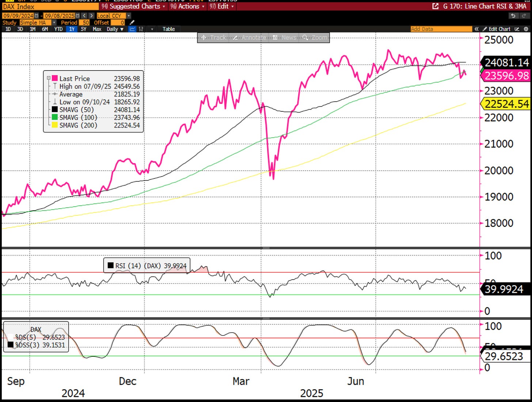Screen dimensions: 532x402
Task: Click G 170: Line Chart RSI & 3MA title
Action: pos(484,6)
